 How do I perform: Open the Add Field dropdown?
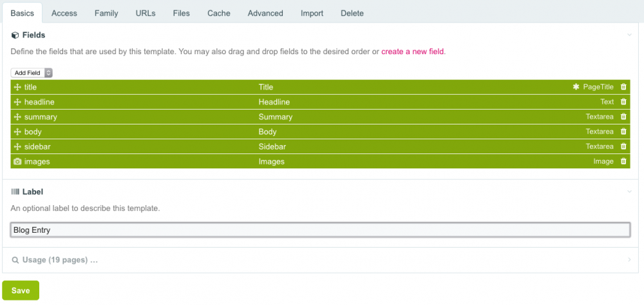coord(32,73)
